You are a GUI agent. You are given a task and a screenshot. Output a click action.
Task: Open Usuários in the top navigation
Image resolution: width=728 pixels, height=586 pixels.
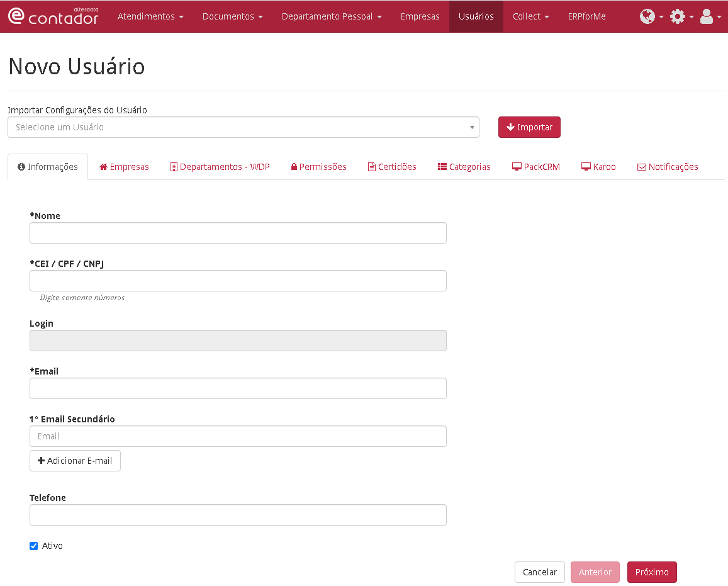point(476,16)
